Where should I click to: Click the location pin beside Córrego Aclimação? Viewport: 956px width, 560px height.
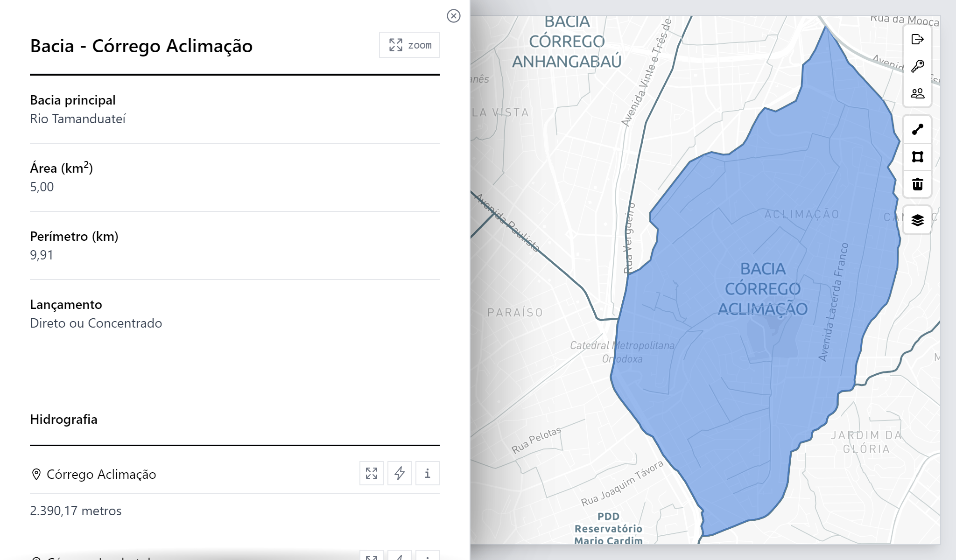pyautogui.click(x=36, y=474)
